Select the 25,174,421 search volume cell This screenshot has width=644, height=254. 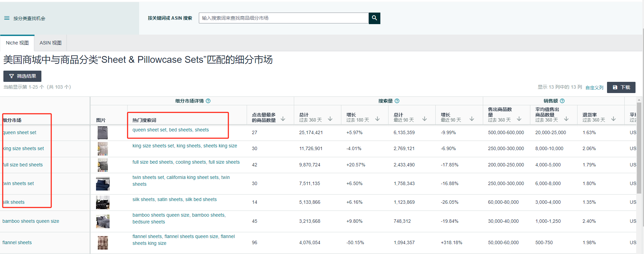pyautogui.click(x=311, y=132)
